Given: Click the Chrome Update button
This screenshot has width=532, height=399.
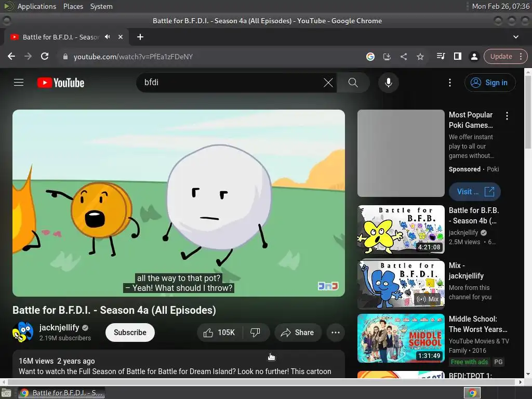Looking at the screenshot, I should (x=501, y=56).
